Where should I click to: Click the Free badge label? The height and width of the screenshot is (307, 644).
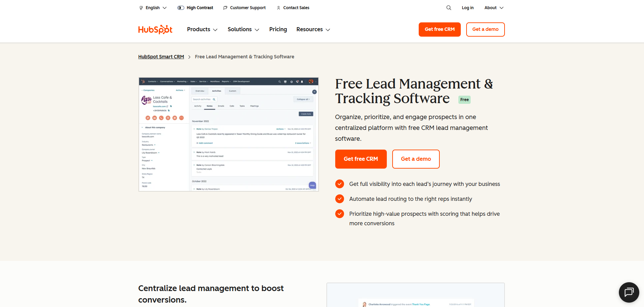pos(465,100)
